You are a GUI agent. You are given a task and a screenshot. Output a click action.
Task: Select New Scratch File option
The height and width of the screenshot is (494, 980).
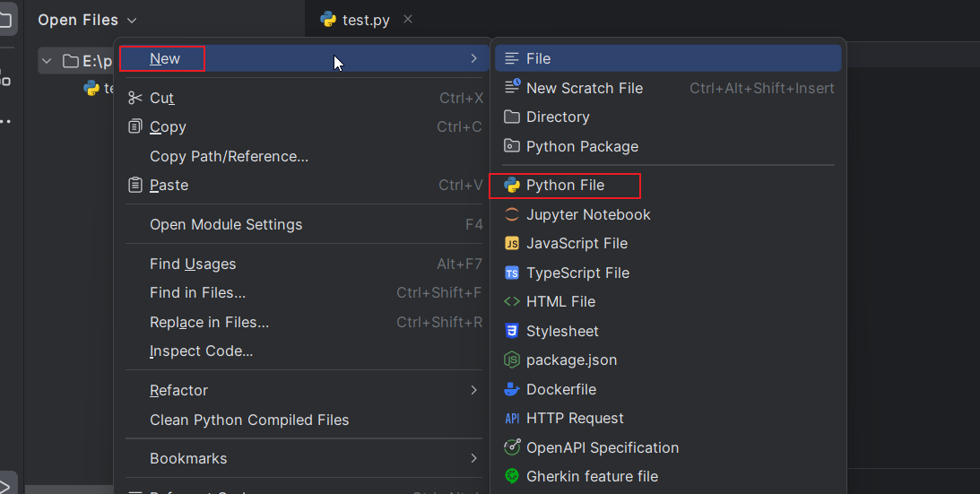coord(584,88)
